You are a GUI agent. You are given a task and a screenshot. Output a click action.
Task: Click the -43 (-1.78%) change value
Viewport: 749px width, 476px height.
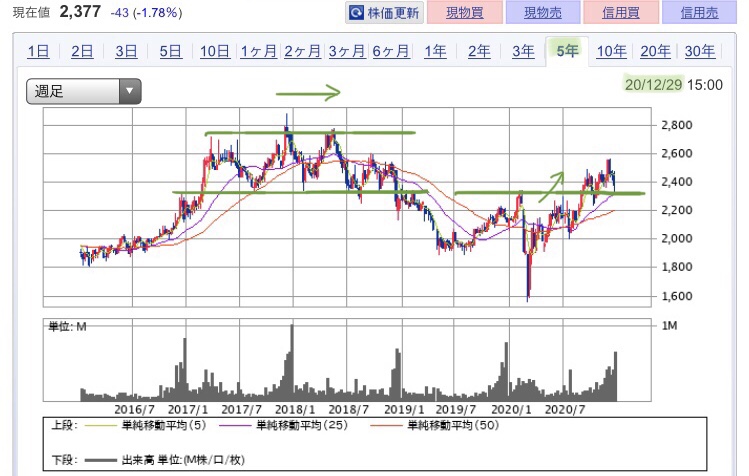146,12
